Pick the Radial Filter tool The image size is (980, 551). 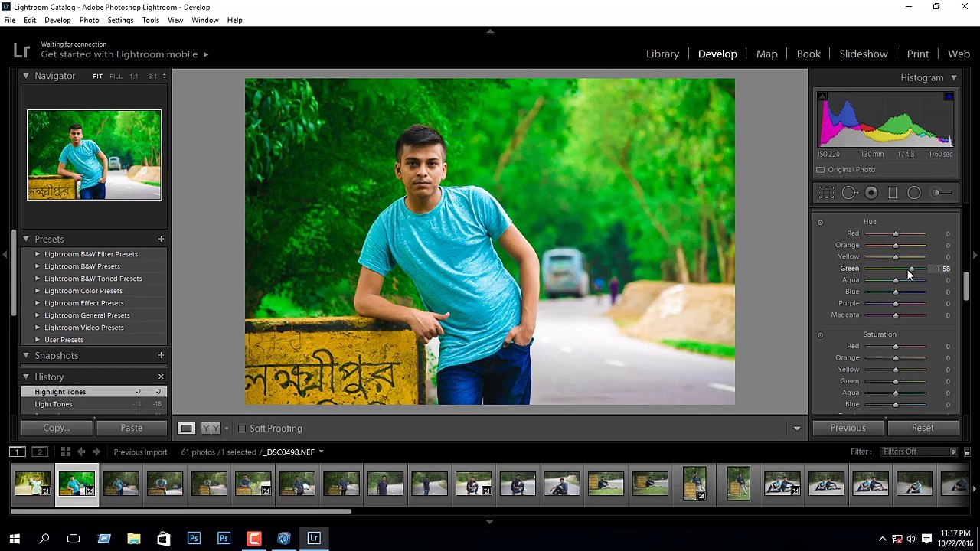[914, 193]
